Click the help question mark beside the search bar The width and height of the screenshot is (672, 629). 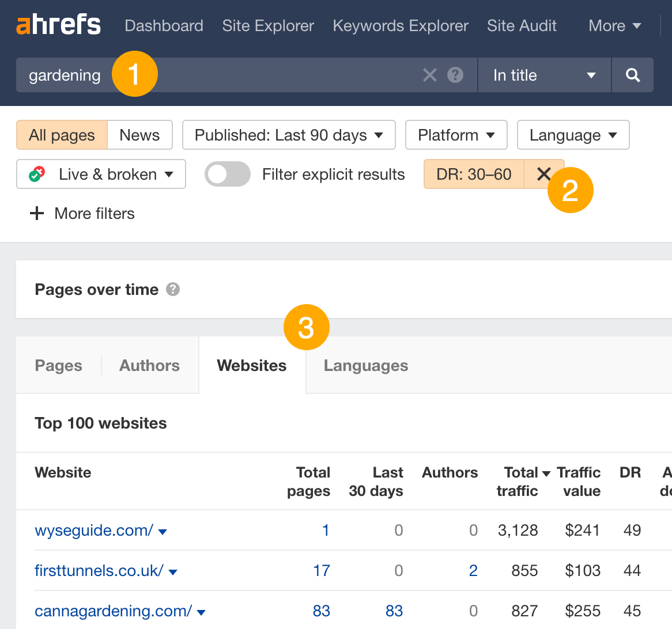click(x=455, y=75)
